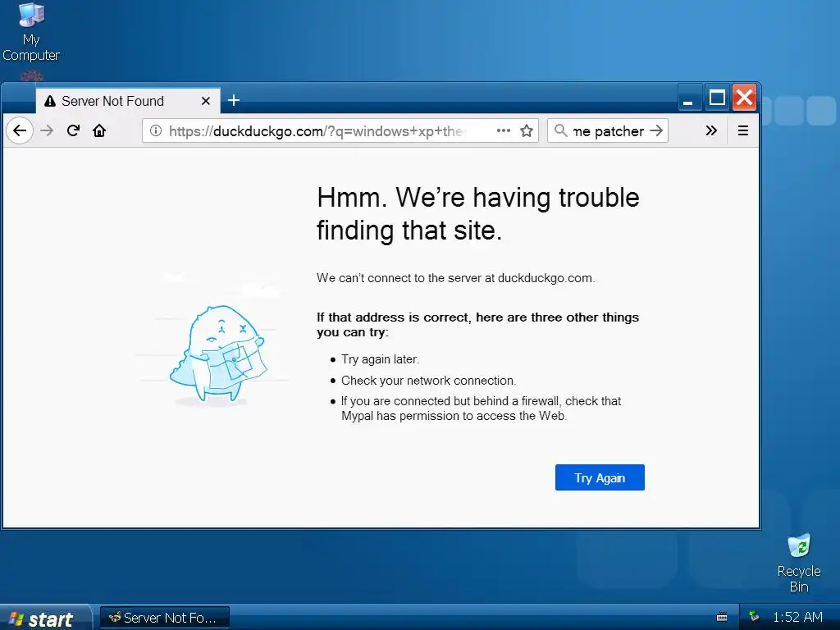Close the Server Not Found tab

[x=206, y=101]
